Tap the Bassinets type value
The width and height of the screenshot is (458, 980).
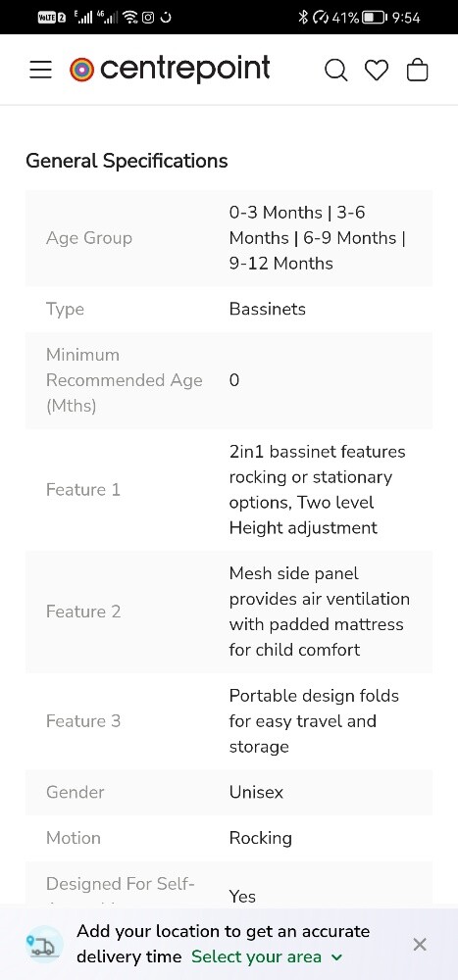pyautogui.click(x=267, y=309)
